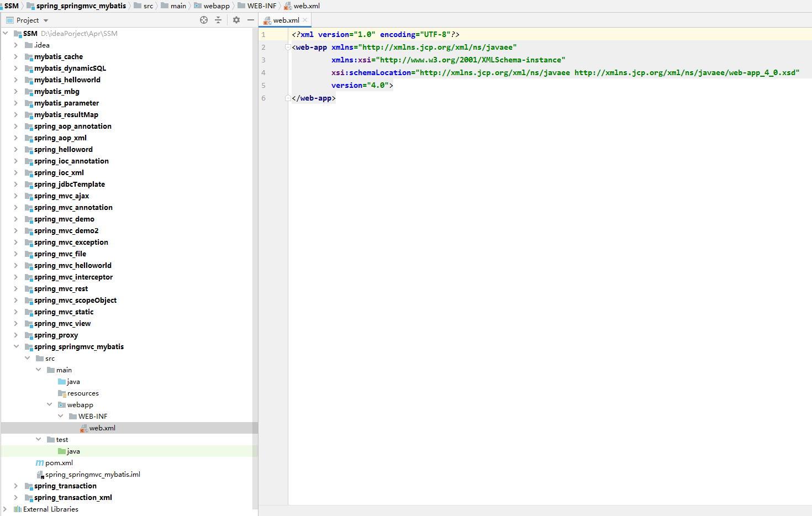Expand the spring_transaction_xml module

[16, 497]
